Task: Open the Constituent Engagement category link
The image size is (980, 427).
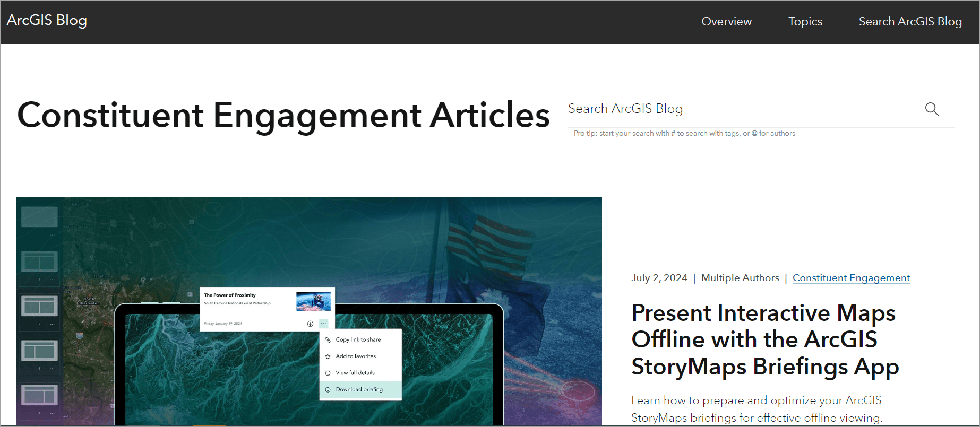Action: point(851,278)
